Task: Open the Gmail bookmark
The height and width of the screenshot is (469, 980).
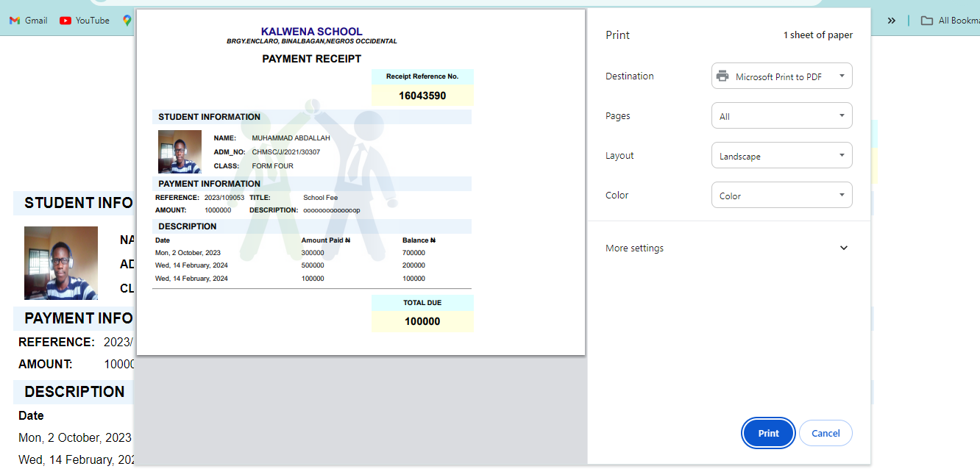Action: pos(29,21)
